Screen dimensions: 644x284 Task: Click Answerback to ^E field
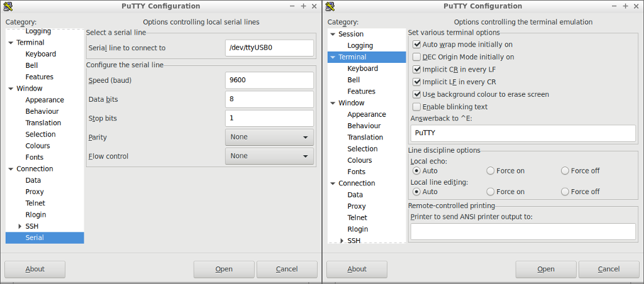coord(523,133)
